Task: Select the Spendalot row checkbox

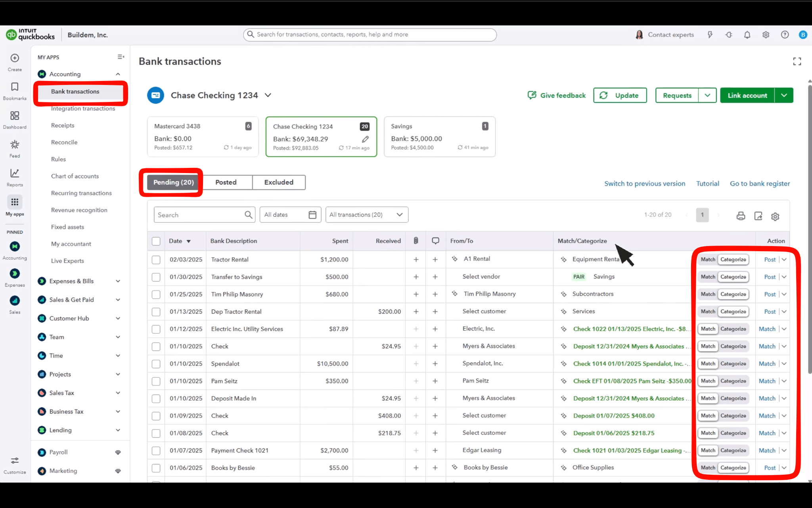Action: coord(156,364)
